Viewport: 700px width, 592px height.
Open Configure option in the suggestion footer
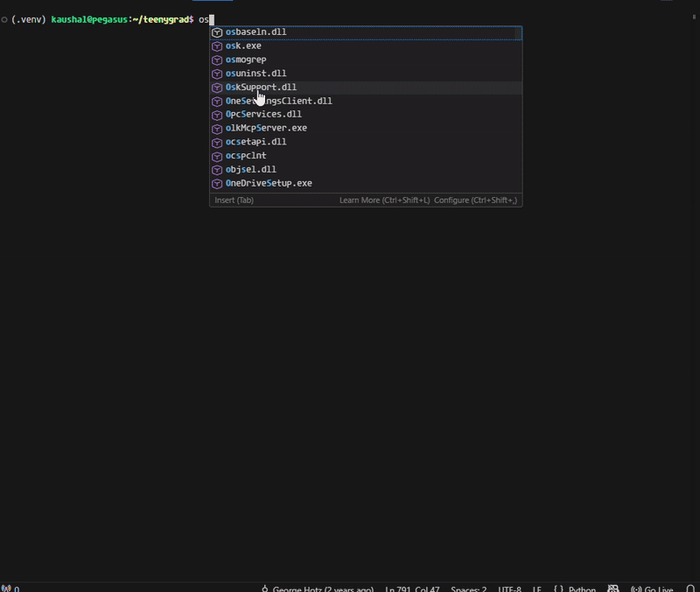475,201
